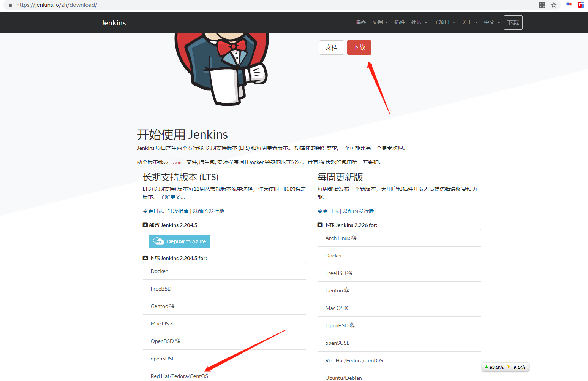Click the cloud icon on Deploy to Azure
The image size is (588, 381).
click(x=158, y=241)
